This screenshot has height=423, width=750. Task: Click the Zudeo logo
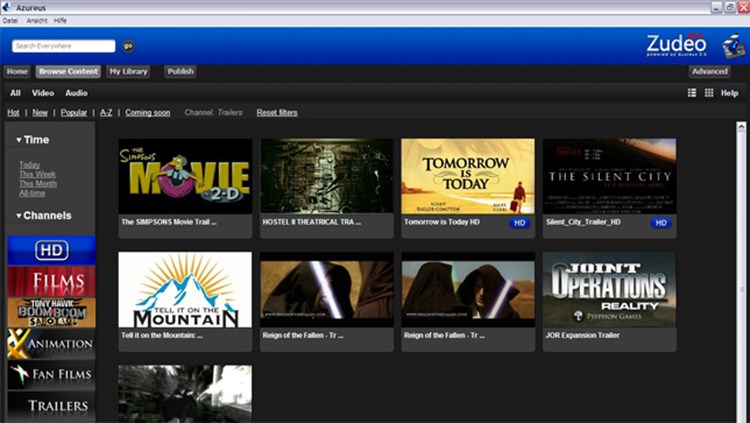point(676,45)
